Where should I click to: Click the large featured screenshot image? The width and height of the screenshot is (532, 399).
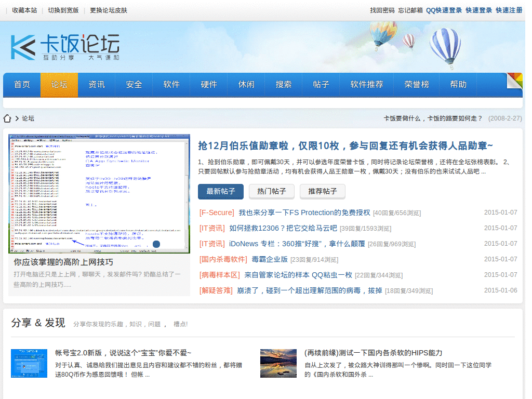pyautogui.click(x=99, y=194)
